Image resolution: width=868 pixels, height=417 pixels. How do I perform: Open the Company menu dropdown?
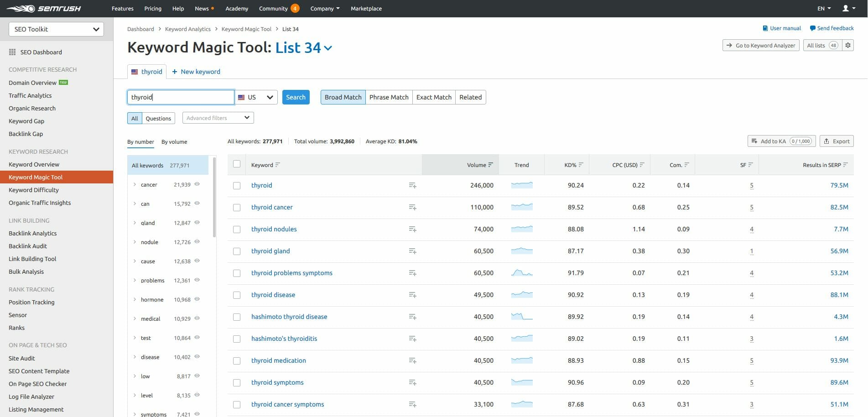click(325, 8)
